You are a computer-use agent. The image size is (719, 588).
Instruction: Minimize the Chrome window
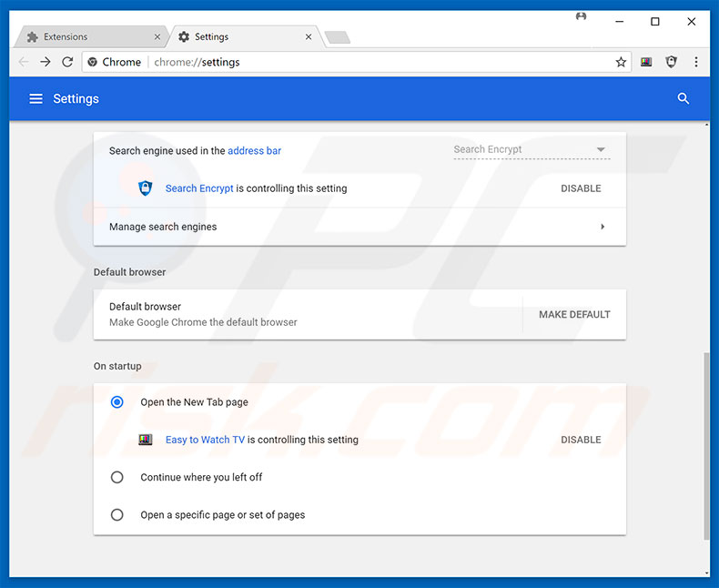[x=620, y=22]
